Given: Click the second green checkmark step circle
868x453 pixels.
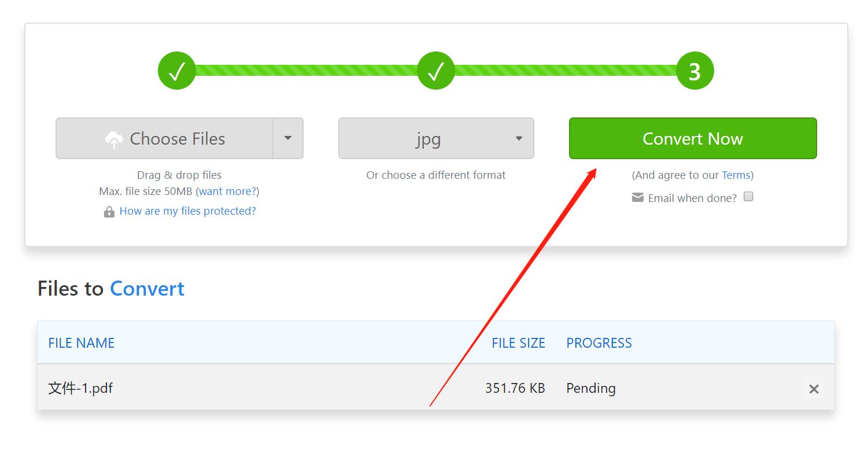Looking at the screenshot, I should tap(435, 71).
